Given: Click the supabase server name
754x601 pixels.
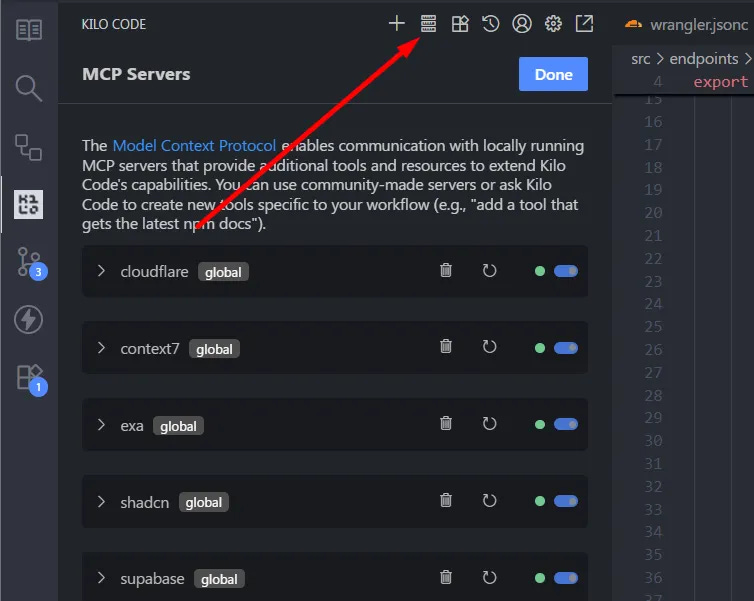Looking at the screenshot, I should click(x=152, y=579).
